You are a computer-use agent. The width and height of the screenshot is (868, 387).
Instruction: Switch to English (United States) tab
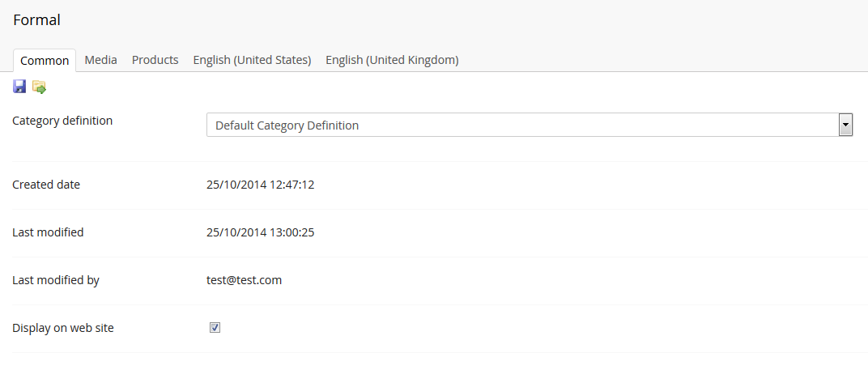point(252,60)
